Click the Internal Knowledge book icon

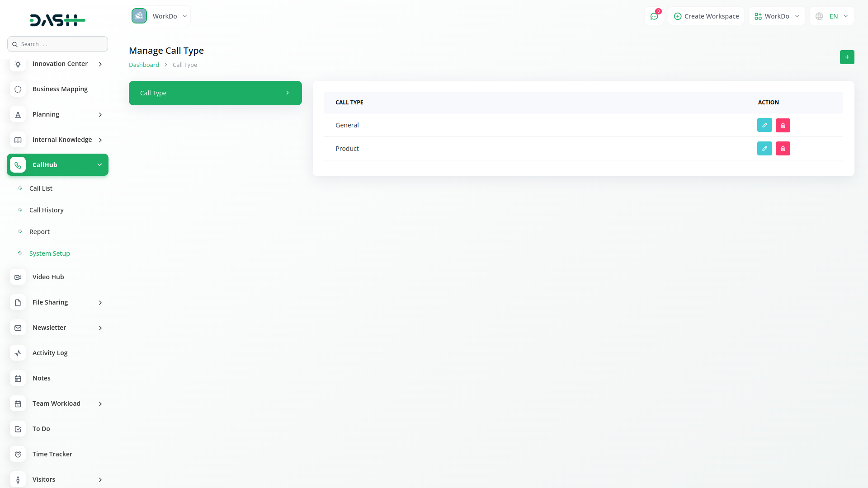point(18,140)
